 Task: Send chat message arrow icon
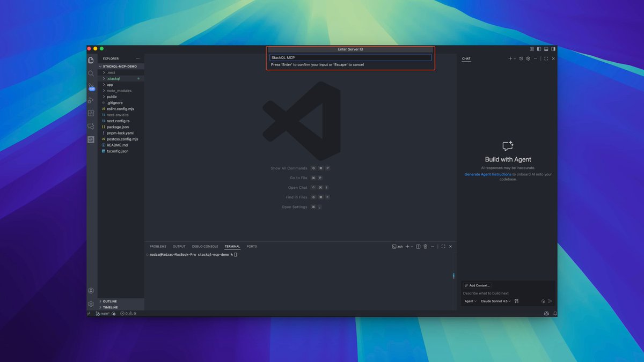point(550,301)
